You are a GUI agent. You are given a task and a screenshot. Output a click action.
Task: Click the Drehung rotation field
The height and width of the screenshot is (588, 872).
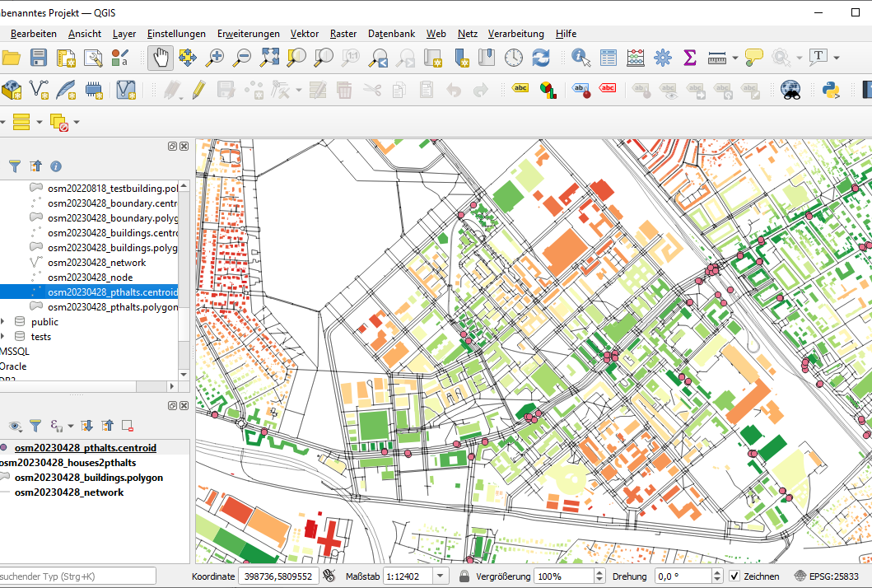click(x=683, y=576)
